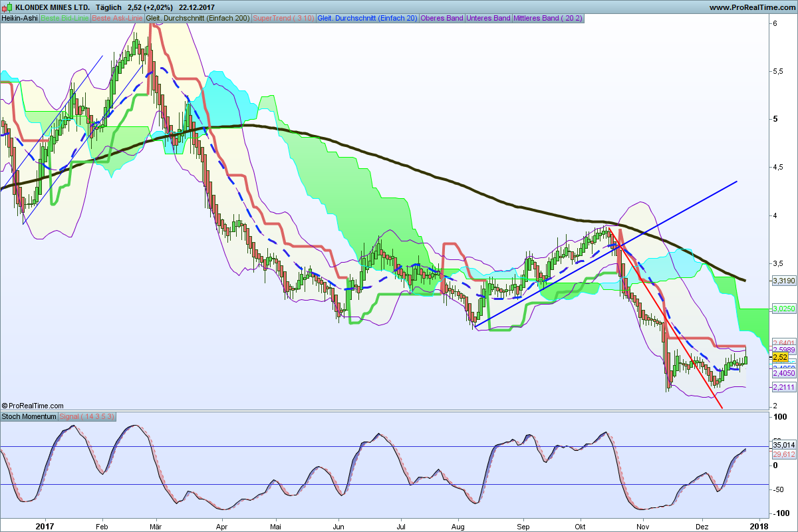Click the 3,5 mark on price axis
This screenshot has width=798, height=532.
779,263
